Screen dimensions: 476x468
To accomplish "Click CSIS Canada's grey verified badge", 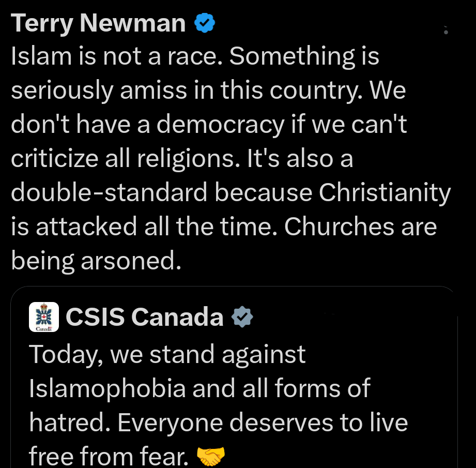I will [241, 317].
